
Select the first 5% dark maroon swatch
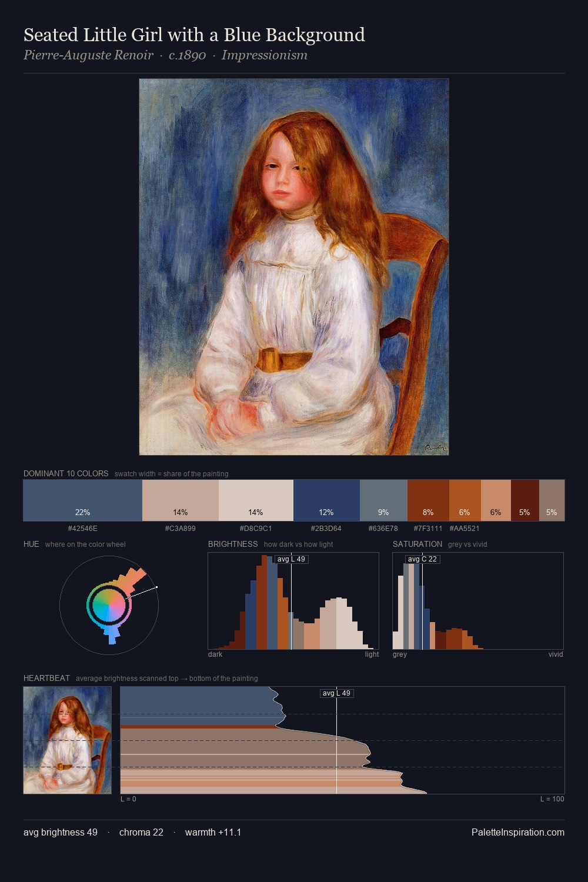click(525, 500)
